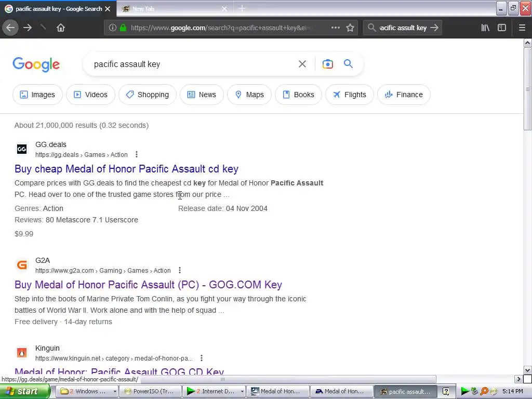Open the Firefox hamburger menu
This screenshot has height=399, width=532.
pos(522,28)
